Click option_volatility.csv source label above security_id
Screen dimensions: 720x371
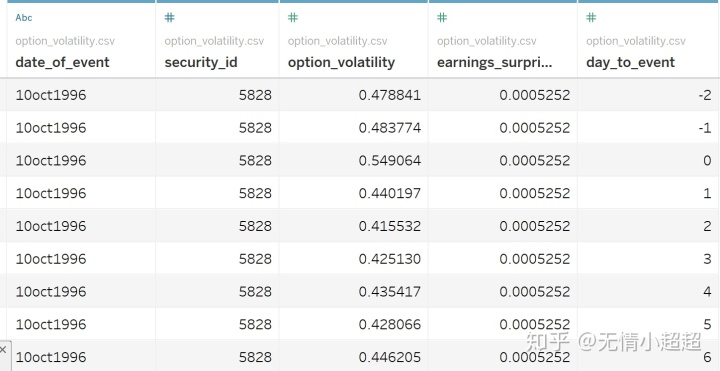[x=214, y=41]
